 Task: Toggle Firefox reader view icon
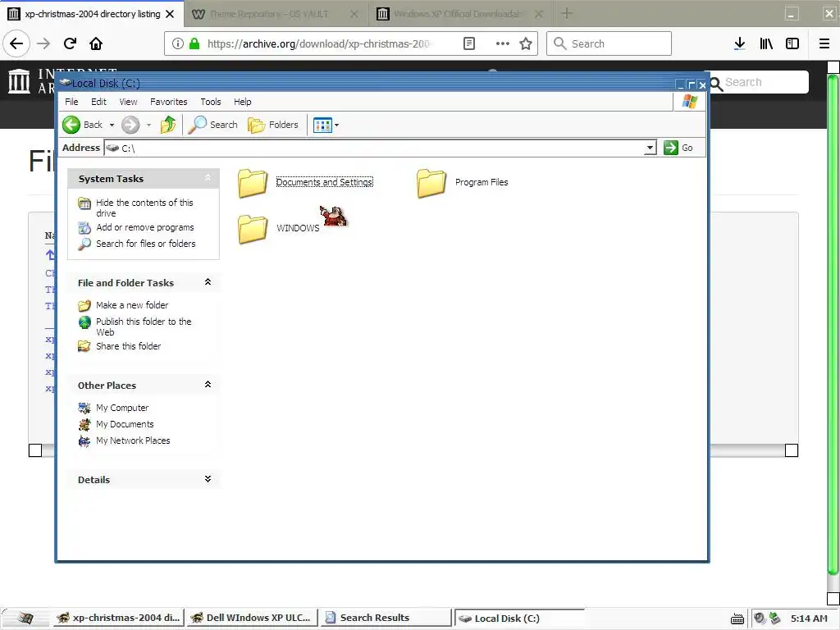tap(468, 43)
